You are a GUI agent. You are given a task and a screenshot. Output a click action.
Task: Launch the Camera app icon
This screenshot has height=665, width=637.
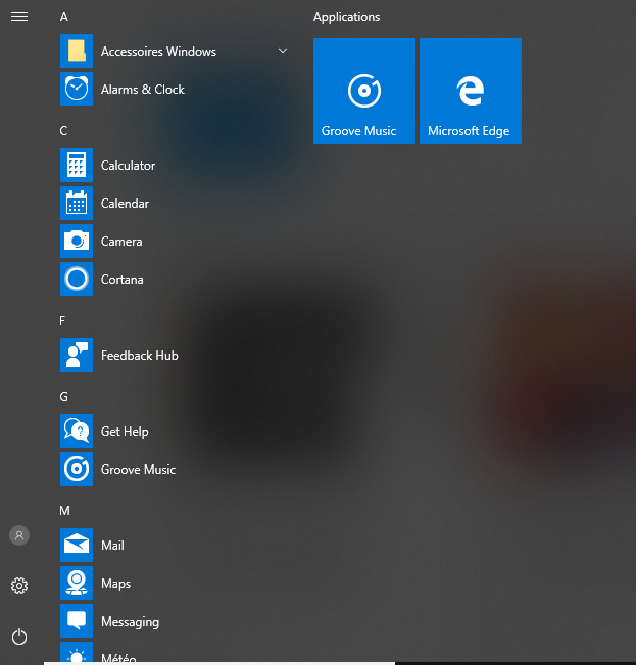(x=76, y=241)
